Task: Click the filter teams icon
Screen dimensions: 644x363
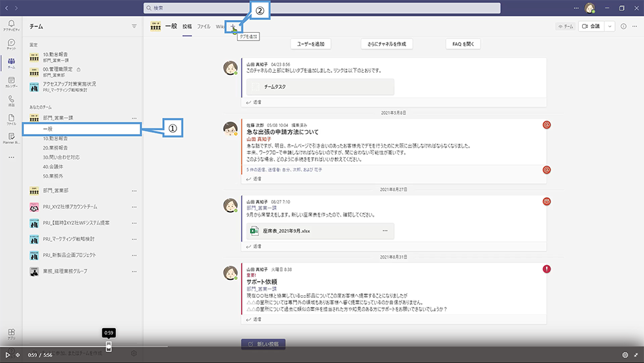Action: pyautogui.click(x=134, y=26)
